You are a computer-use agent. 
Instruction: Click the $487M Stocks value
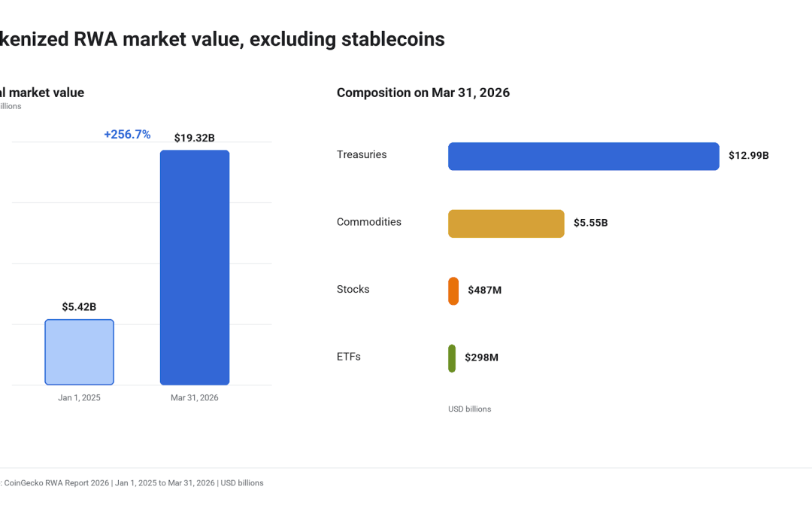[485, 291]
